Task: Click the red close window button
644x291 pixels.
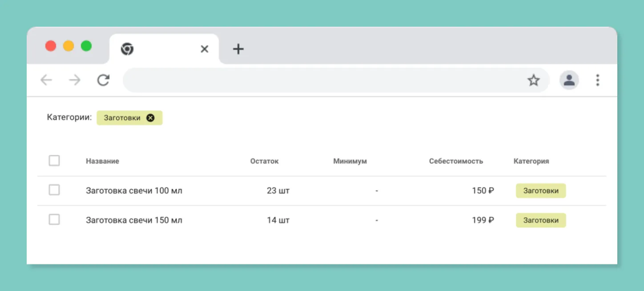Action: (51, 46)
